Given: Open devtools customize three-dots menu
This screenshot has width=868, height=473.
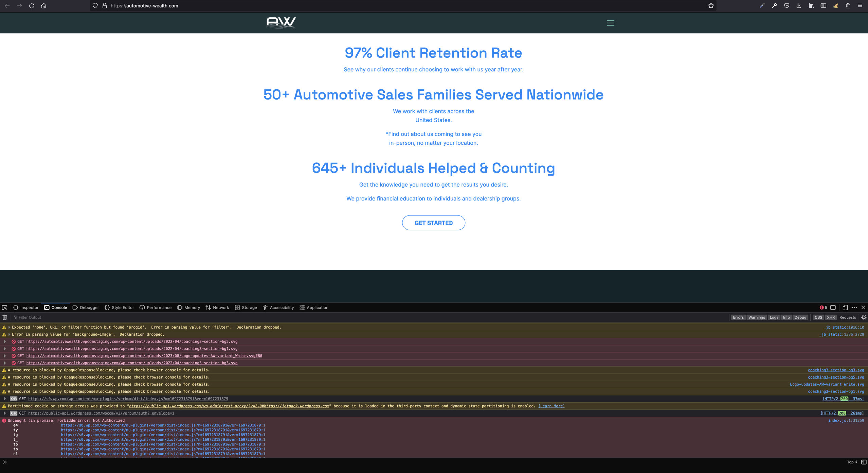Looking at the screenshot, I should [x=854, y=308].
